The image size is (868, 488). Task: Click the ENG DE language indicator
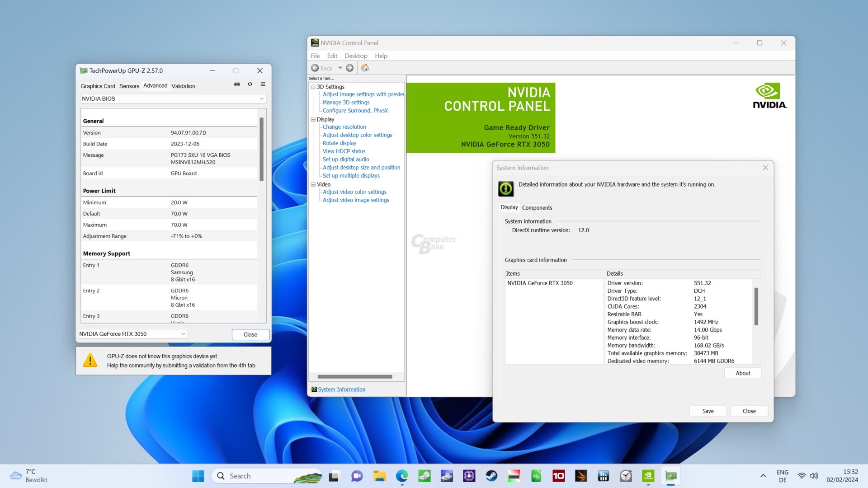click(x=783, y=476)
